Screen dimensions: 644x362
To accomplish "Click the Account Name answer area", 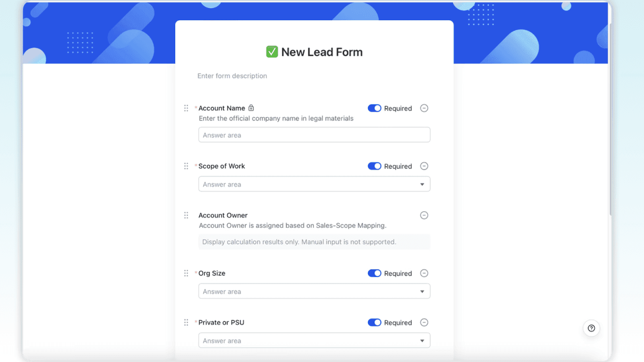I will pyautogui.click(x=314, y=135).
